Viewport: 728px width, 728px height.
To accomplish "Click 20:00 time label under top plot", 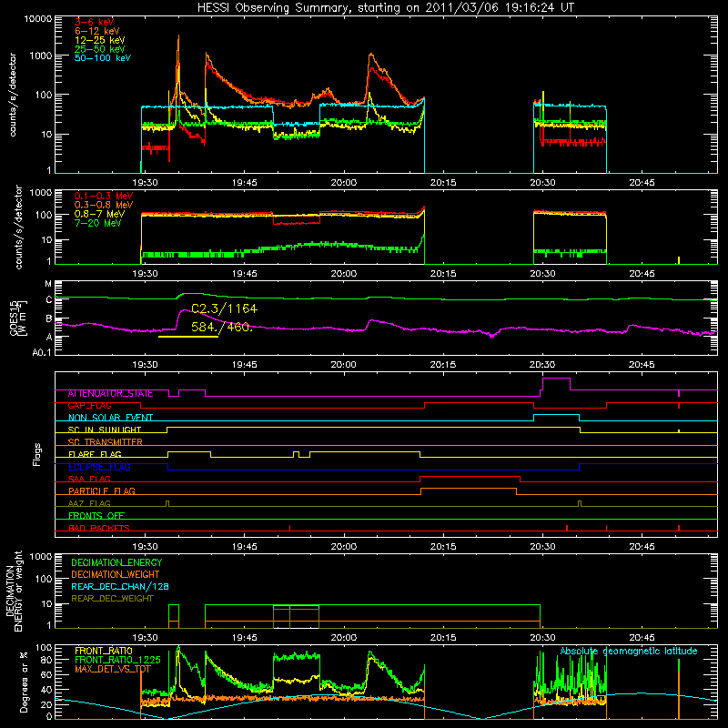I will pyautogui.click(x=344, y=183).
